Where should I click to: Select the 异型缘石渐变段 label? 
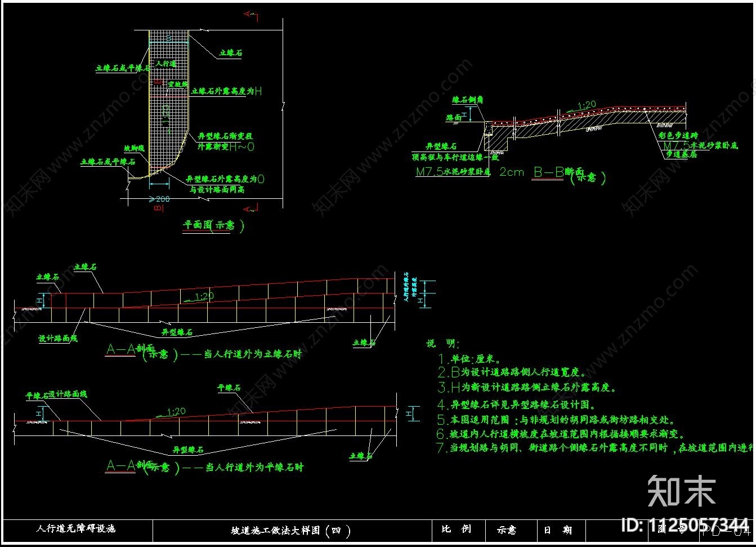coord(226,136)
